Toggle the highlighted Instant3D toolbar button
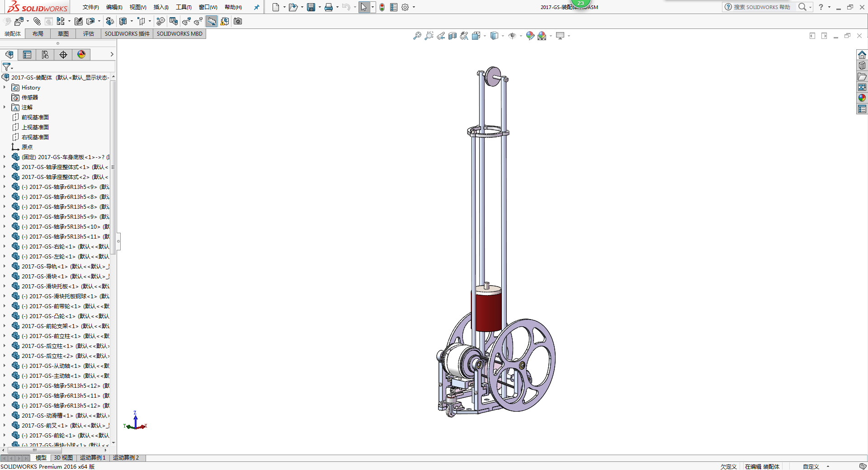The width and height of the screenshot is (868, 470). click(212, 21)
